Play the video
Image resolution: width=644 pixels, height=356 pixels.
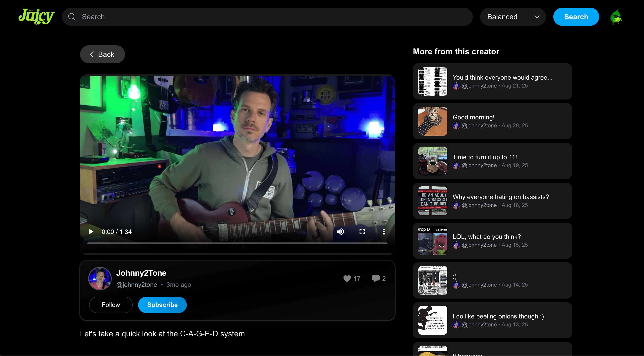91,232
